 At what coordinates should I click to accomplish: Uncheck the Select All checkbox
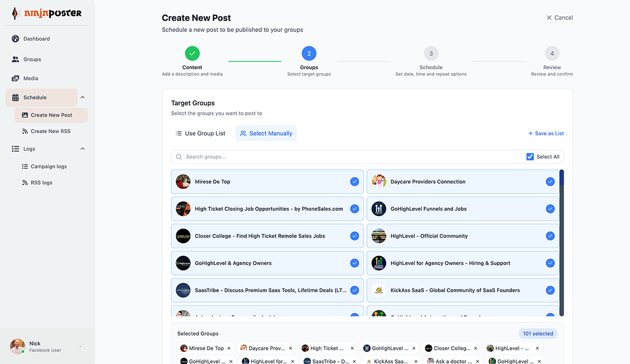pos(530,157)
